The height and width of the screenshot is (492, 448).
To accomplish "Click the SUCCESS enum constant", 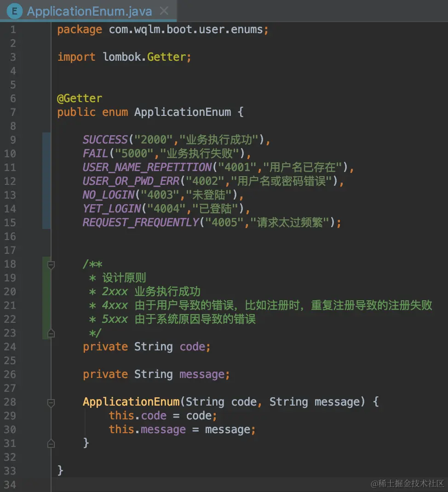I will pyautogui.click(x=105, y=140).
